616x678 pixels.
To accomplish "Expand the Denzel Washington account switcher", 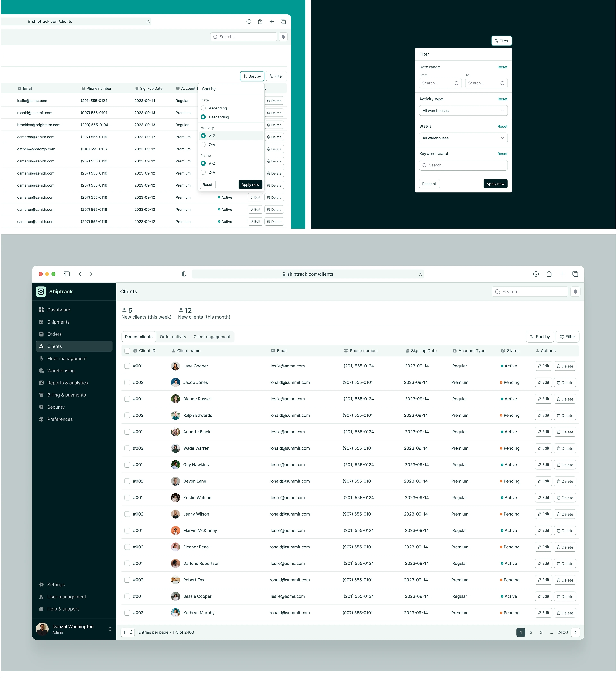I will coord(110,629).
